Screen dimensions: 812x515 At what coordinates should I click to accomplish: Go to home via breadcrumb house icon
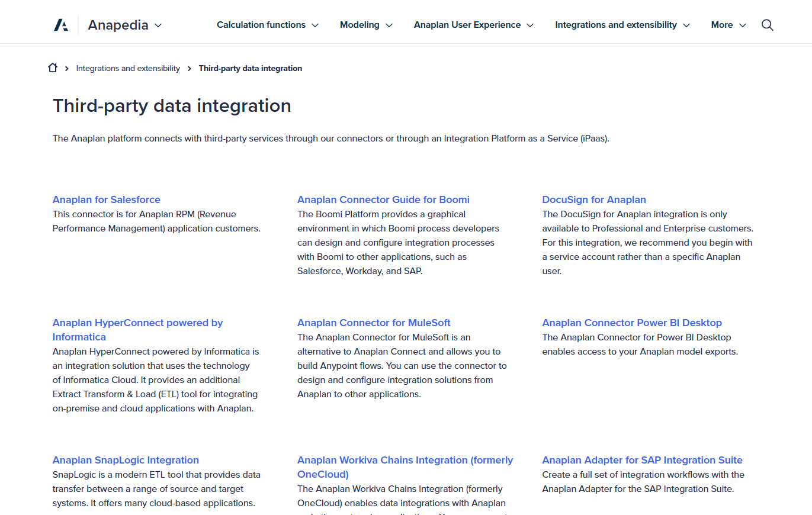[53, 68]
